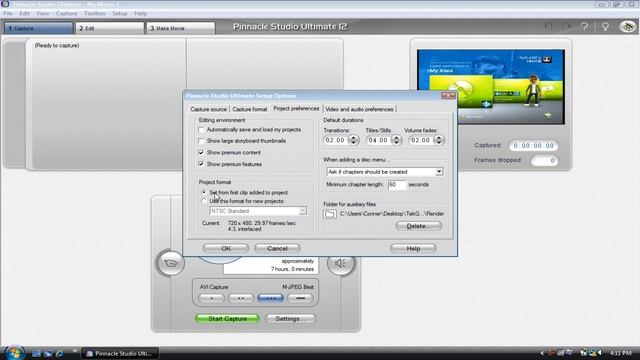Viewport: 640px width, 360px height.
Task: Open the Help menu
Action: [x=140, y=13]
